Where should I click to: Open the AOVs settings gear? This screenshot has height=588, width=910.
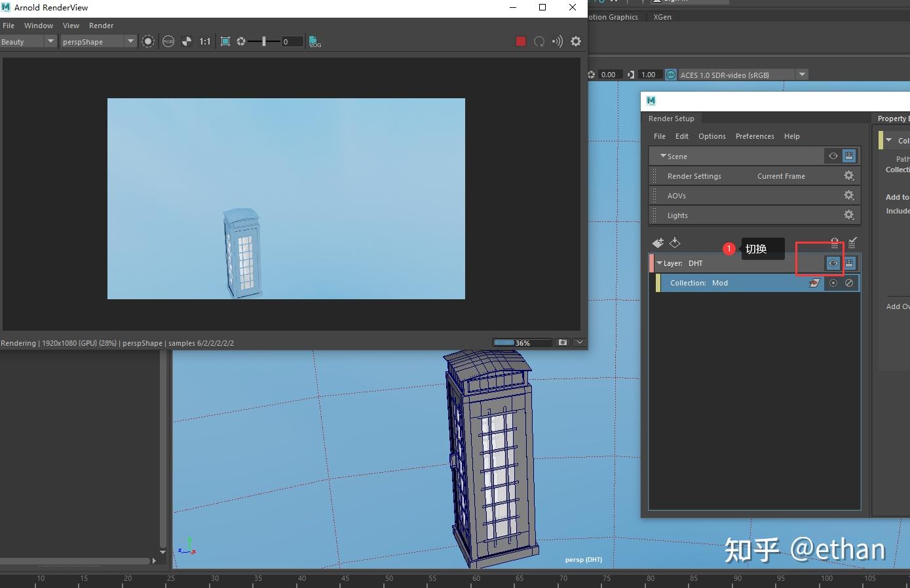848,195
